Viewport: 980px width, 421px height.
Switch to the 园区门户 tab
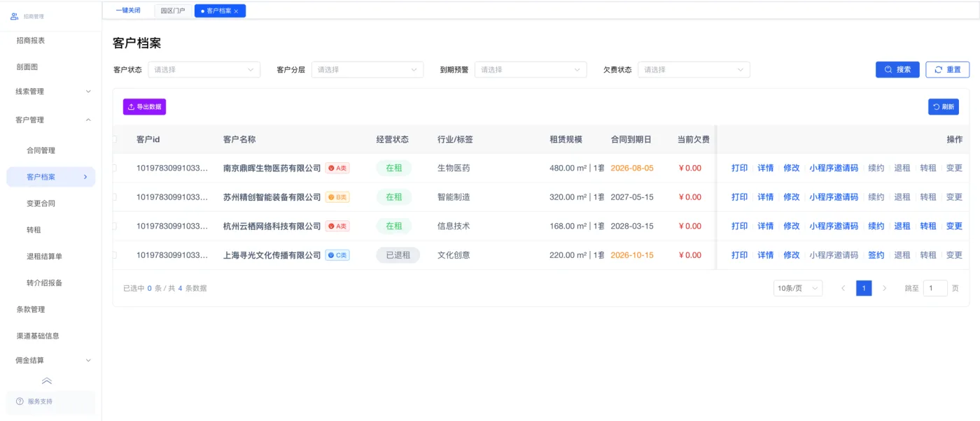pos(173,11)
